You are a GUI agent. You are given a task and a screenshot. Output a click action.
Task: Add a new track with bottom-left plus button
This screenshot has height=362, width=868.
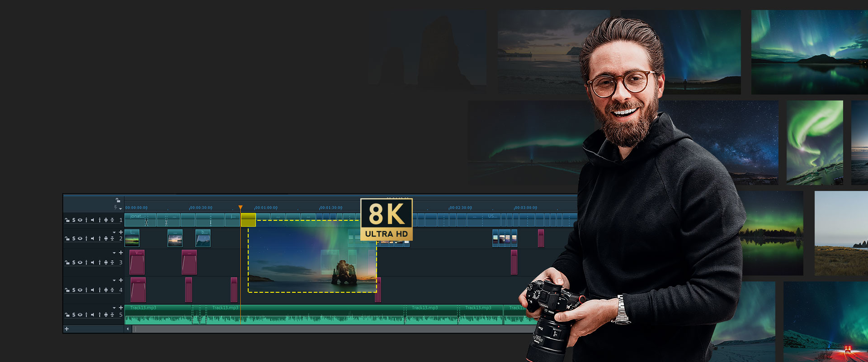(67, 329)
